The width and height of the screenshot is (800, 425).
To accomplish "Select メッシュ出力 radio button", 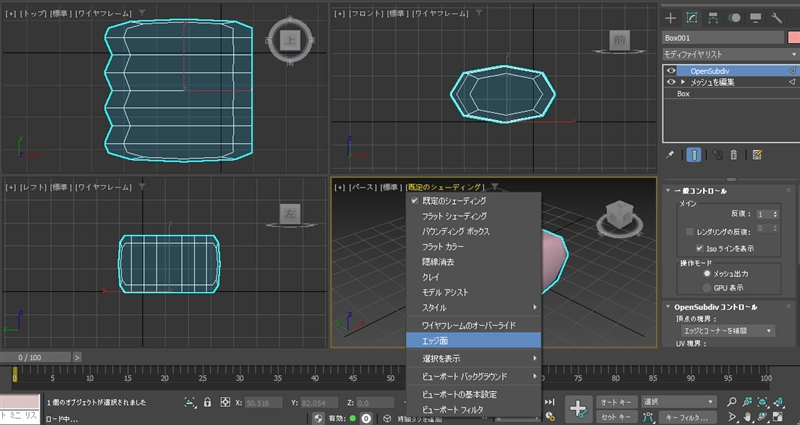I will (x=707, y=274).
